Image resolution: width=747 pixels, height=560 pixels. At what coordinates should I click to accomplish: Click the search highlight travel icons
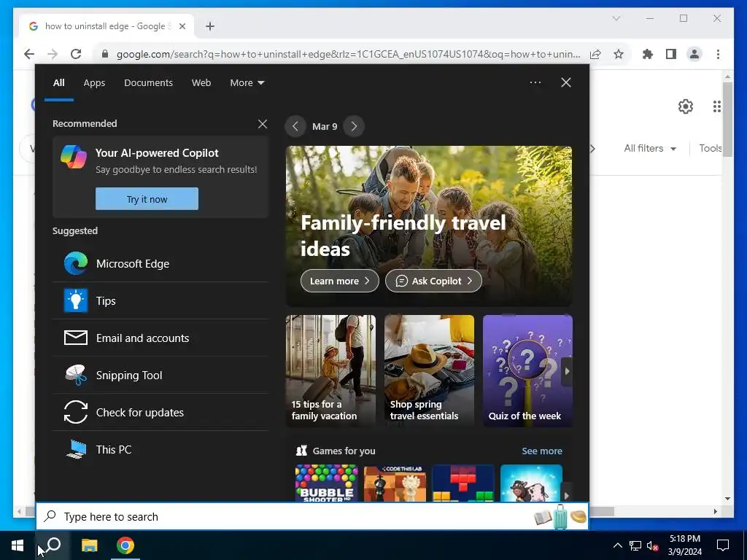[560, 517]
